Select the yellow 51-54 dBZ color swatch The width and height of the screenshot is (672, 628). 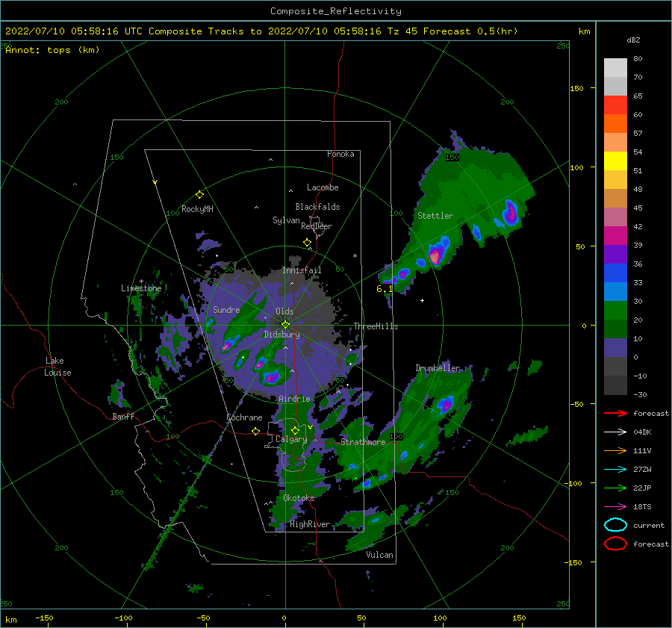click(615, 161)
